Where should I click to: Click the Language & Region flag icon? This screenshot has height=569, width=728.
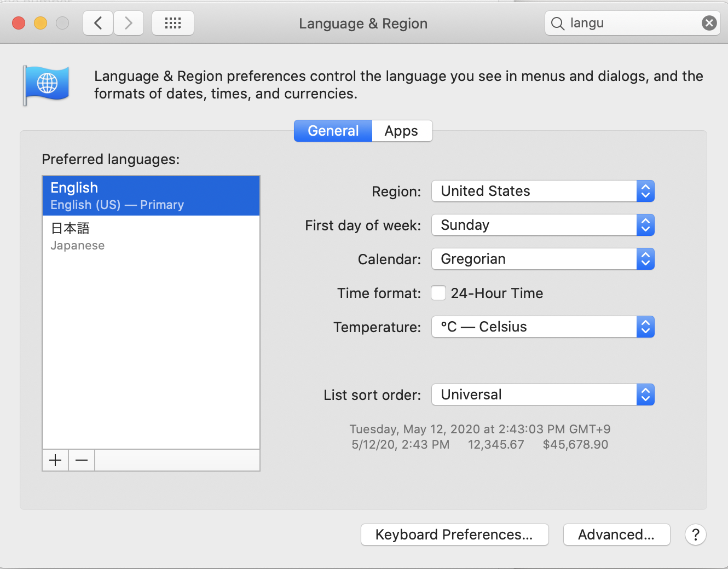pos(47,85)
